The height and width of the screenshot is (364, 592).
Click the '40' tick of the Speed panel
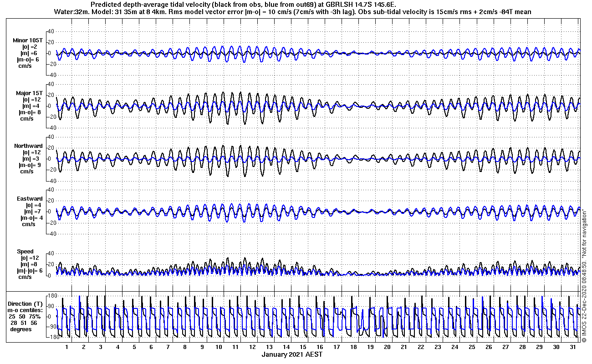(51, 253)
